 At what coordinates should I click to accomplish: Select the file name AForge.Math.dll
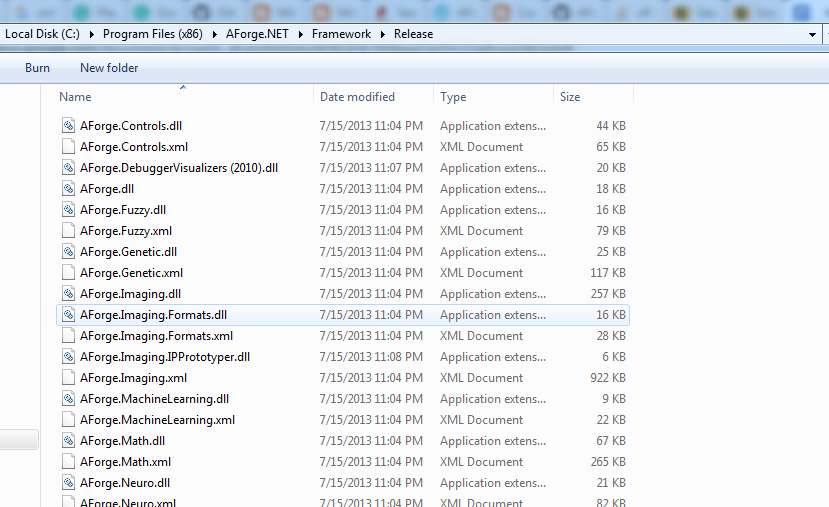(x=122, y=441)
